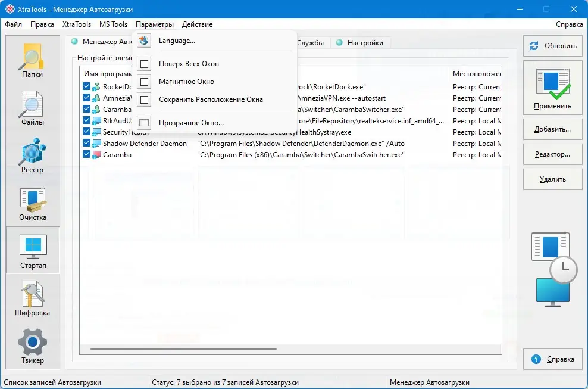Sort by Местоположение column header
Viewport: 588px width, 389px height.
coord(476,74)
